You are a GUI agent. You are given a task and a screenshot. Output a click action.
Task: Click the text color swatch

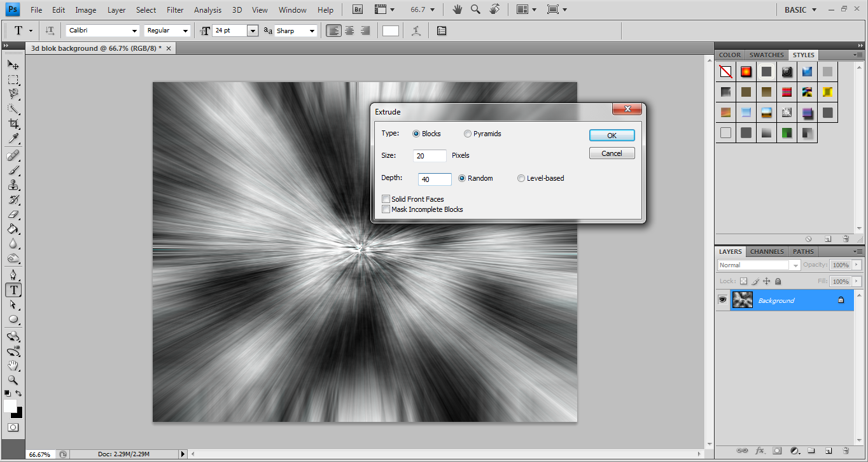pyautogui.click(x=391, y=31)
